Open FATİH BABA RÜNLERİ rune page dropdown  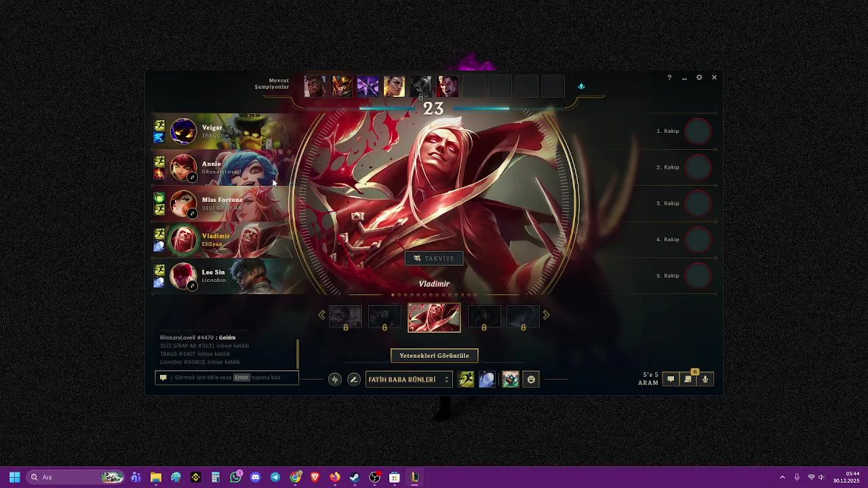408,380
